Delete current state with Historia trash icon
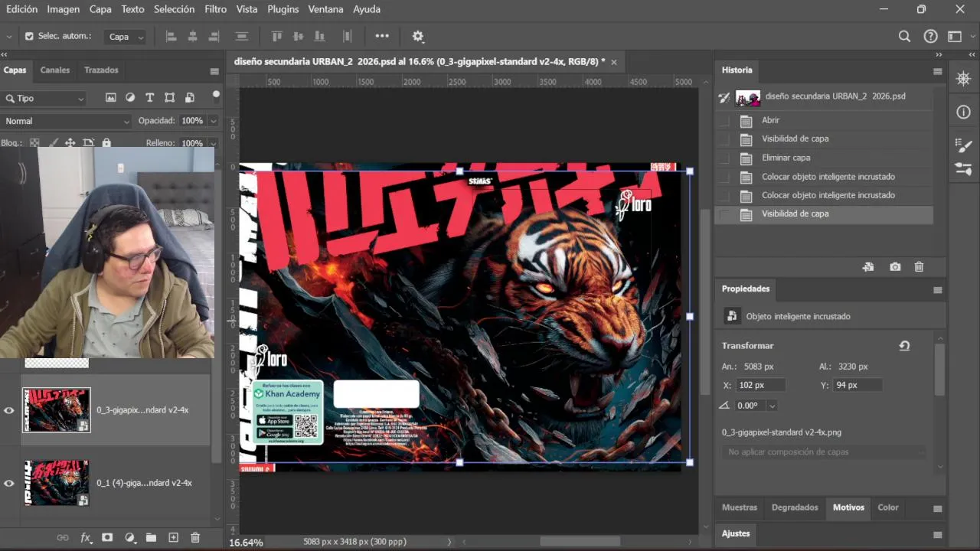The height and width of the screenshot is (551, 980). 919,267
